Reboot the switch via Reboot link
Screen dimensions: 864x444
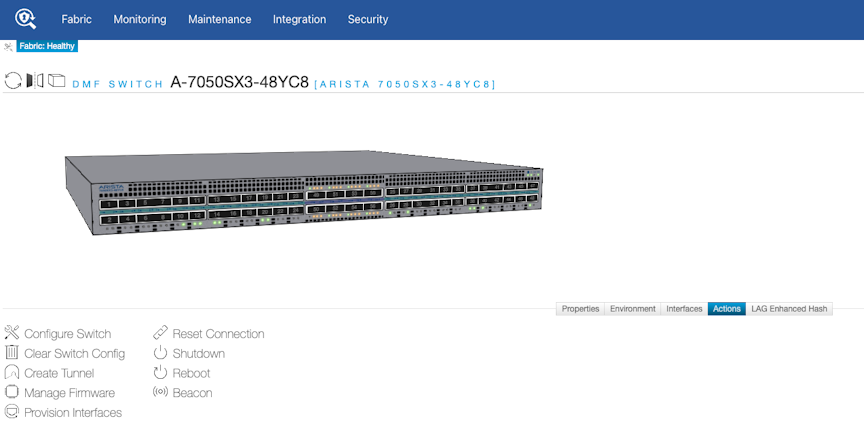pos(191,373)
